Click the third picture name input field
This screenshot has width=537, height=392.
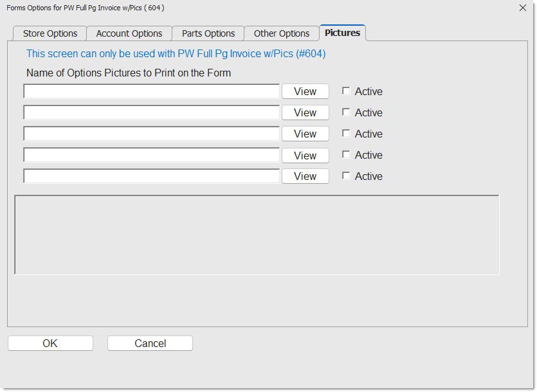[152, 134]
